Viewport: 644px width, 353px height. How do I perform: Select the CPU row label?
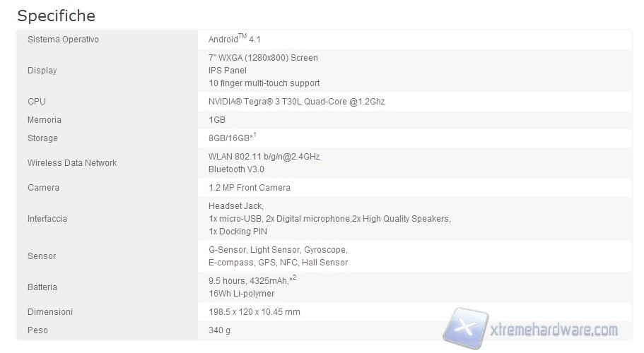[x=36, y=102]
